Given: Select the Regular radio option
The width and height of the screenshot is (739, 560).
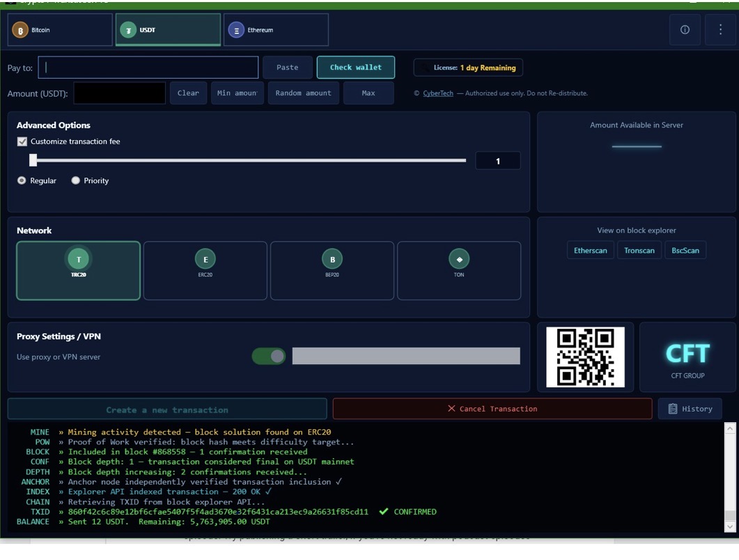Looking at the screenshot, I should point(22,180).
